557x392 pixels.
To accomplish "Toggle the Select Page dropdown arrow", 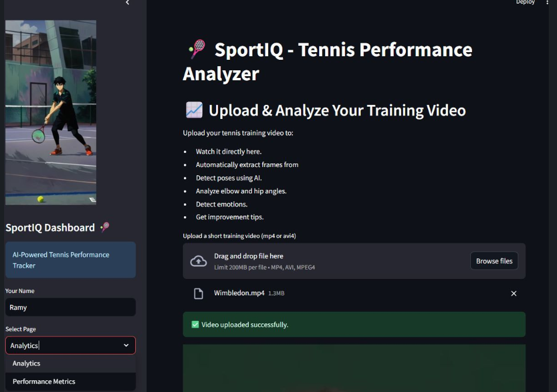I will 126,346.
